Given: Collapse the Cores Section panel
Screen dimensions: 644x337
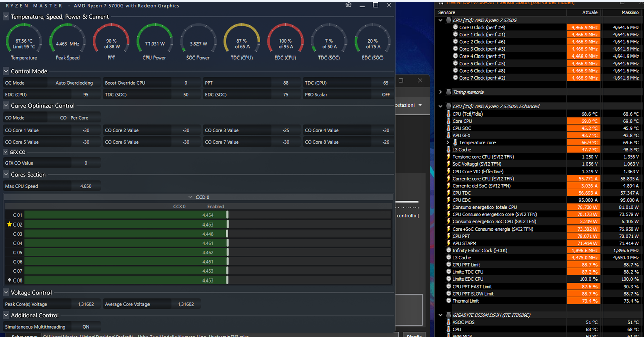Looking at the screenshot, I should [6, 175].
